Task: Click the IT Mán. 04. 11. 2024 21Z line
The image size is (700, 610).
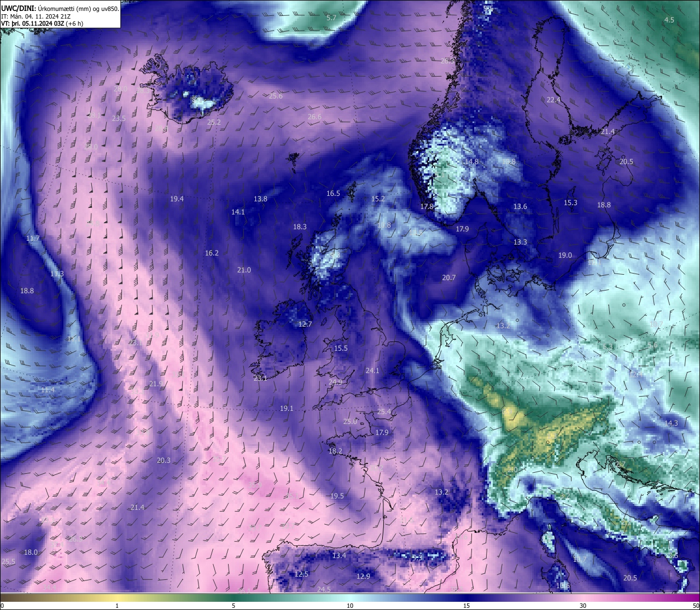Action: click(x=36, y=16)
